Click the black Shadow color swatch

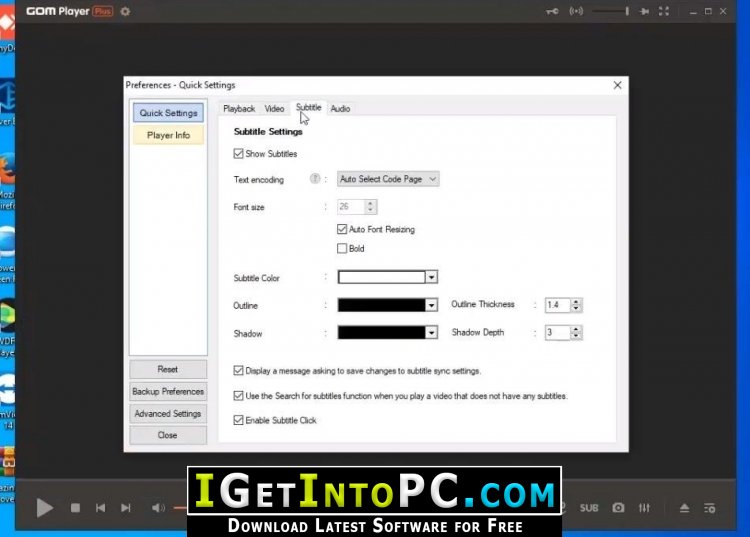[x=381, y=332]
